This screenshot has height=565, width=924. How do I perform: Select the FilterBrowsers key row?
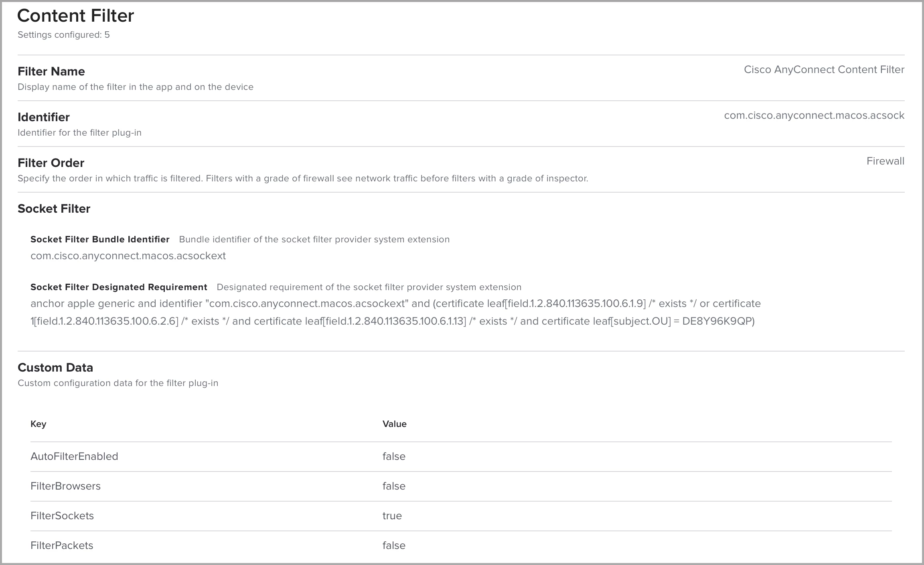tap(461, 486)
